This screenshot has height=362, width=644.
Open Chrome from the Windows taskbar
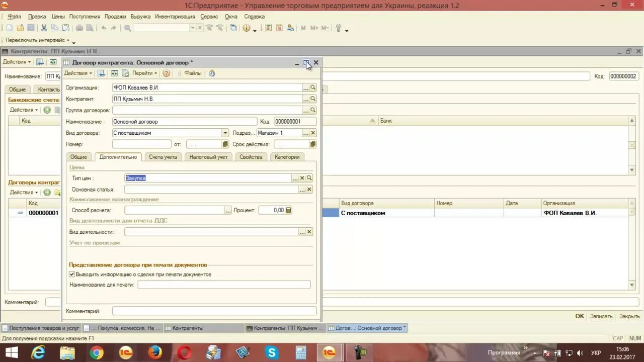tap(97, 353)
